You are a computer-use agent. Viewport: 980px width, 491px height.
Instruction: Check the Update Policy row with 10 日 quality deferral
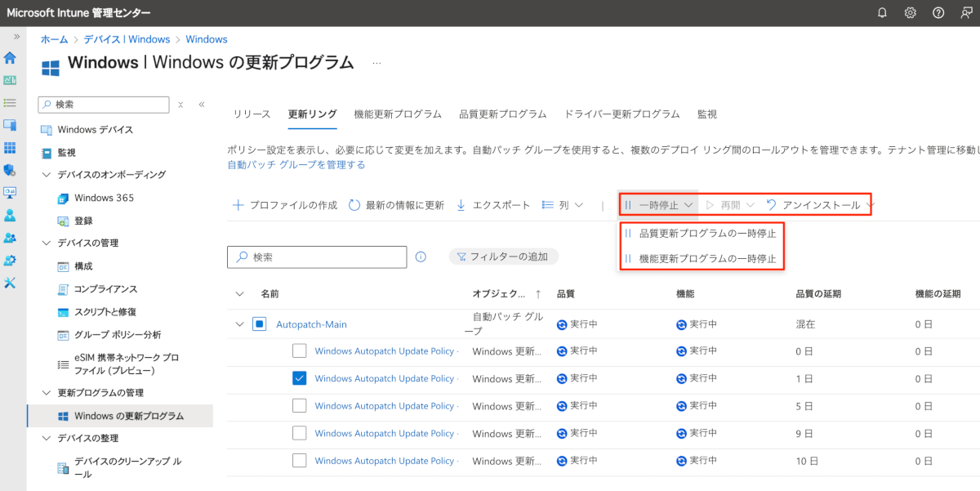coord(300,460)
